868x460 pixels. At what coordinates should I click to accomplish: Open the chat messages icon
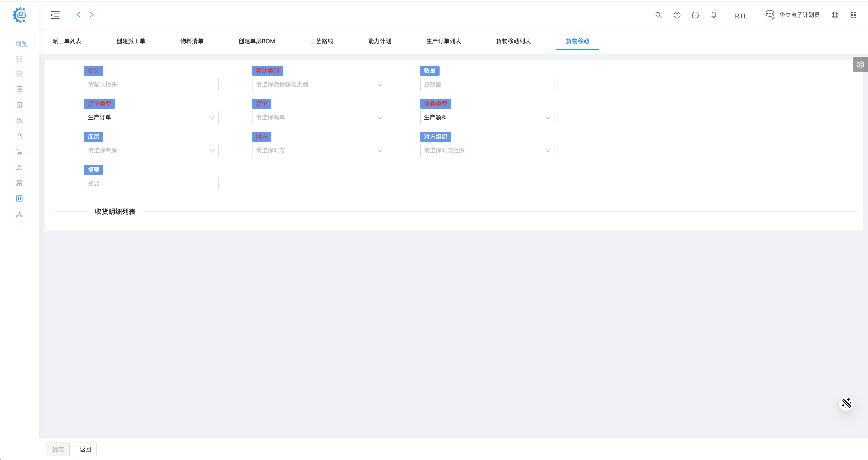(x=695, y=15)
